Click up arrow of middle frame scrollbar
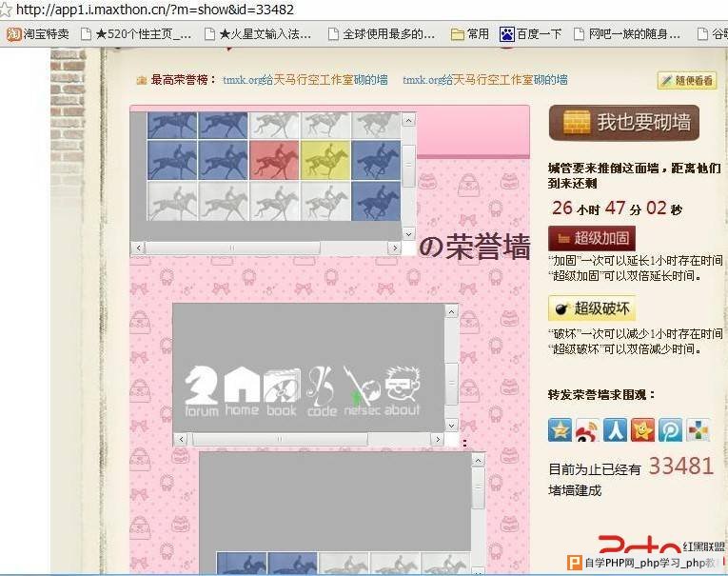This screenshot has width=728, height=576. [452, 311]
